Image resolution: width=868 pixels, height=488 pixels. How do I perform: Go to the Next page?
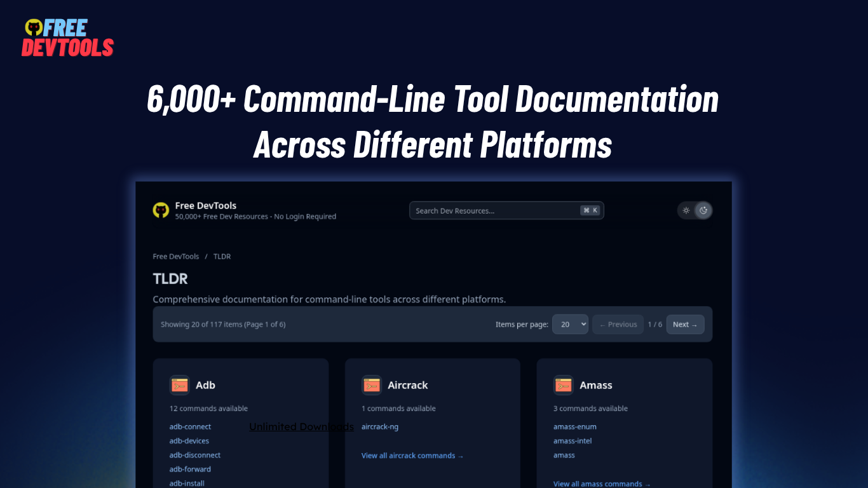685,324
